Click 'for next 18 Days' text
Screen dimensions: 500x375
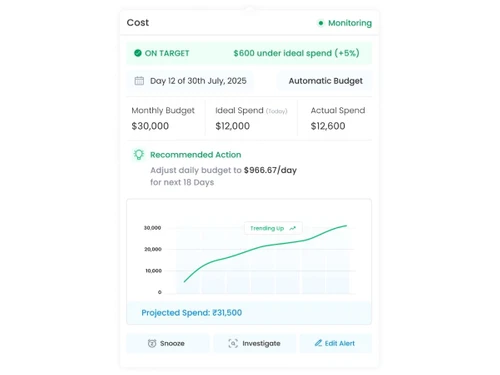tap(182, 182)
